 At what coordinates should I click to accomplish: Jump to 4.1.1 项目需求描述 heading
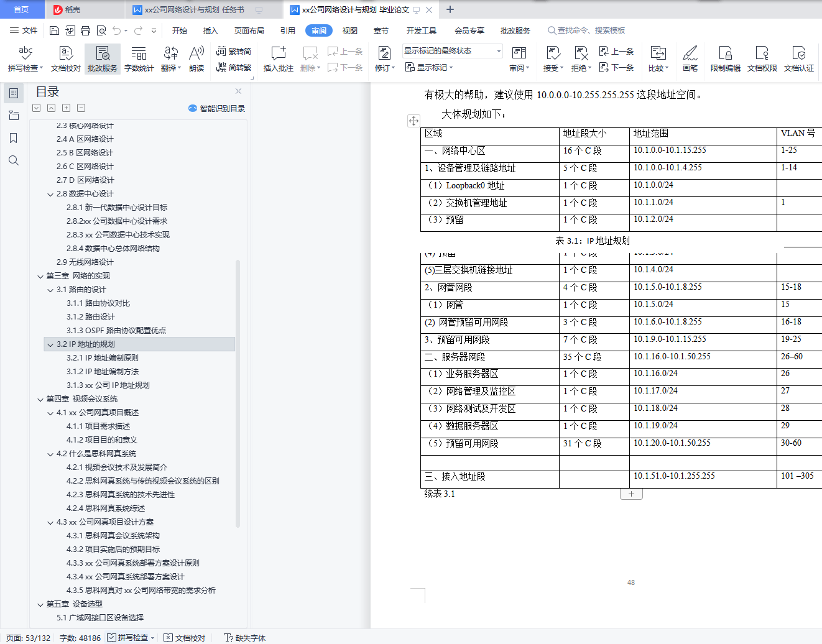click(98, 426)
